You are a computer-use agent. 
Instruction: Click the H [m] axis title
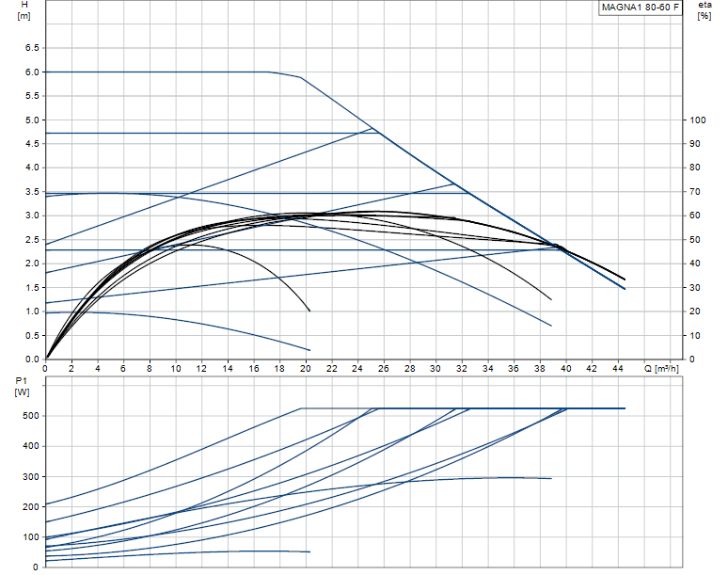24,10
